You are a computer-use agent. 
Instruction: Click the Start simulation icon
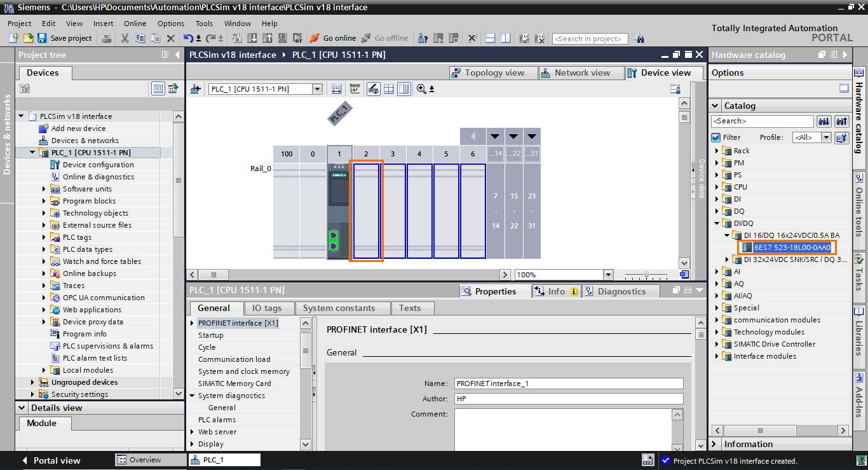(281, 38)
